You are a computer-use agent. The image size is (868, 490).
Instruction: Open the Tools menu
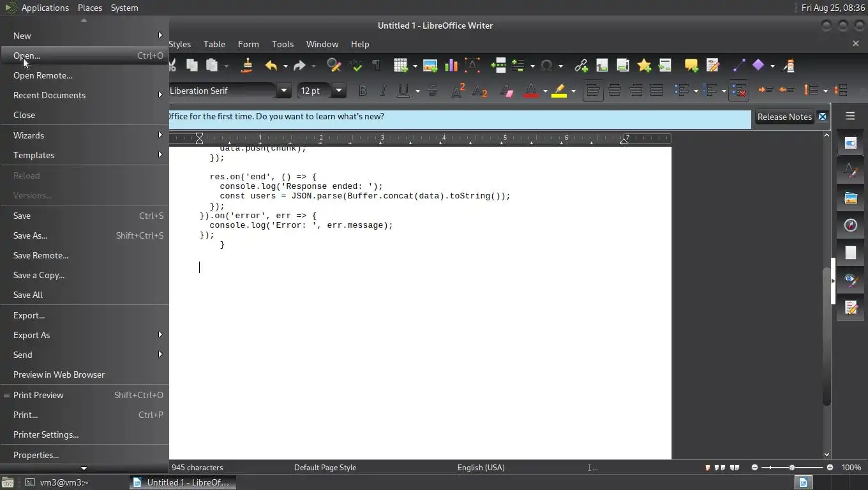283,44
